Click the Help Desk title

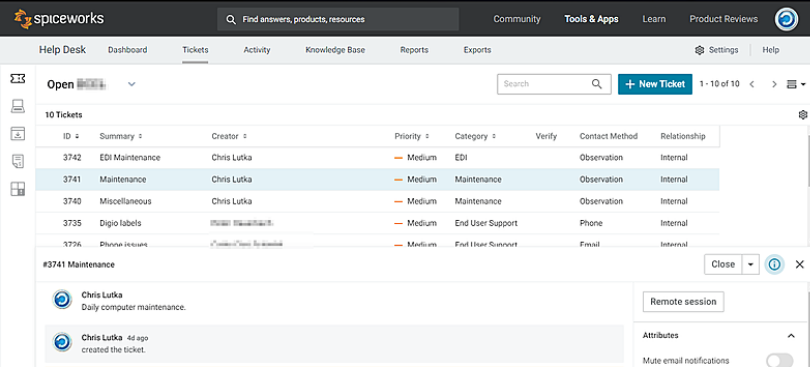pyautogui.click(x=63, y=50)
